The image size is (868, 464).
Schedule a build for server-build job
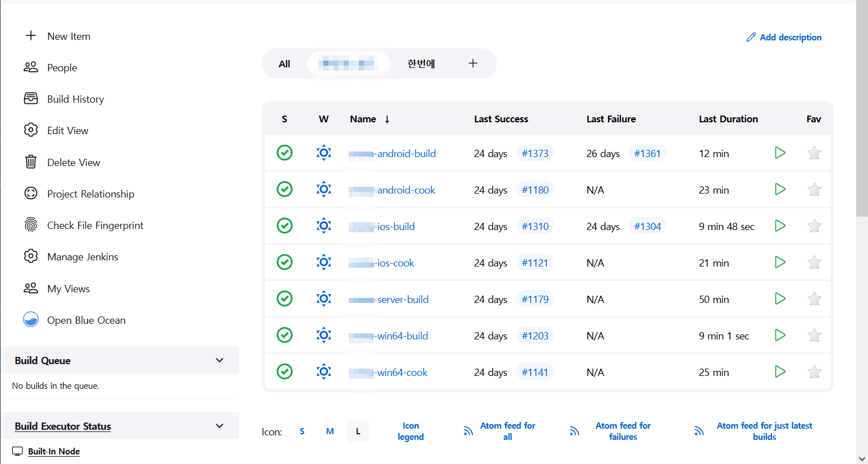780,299
